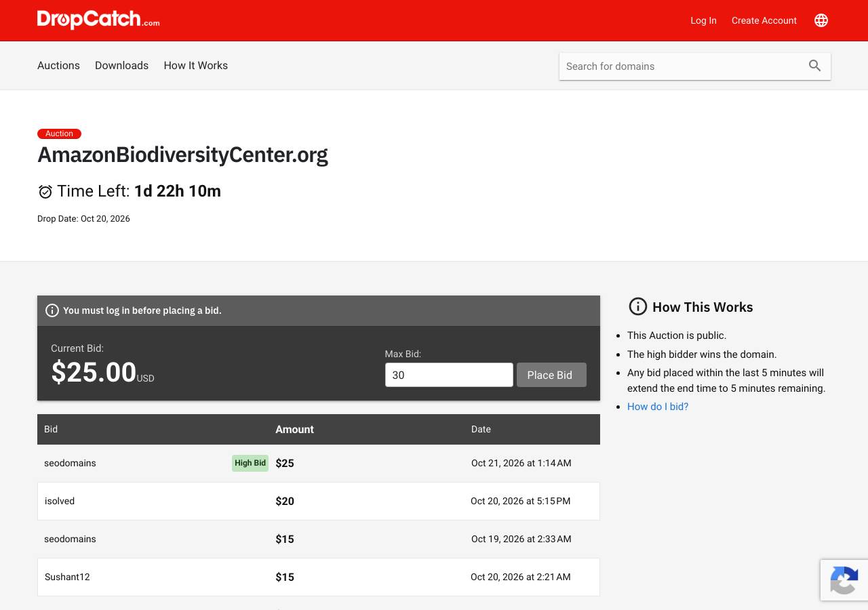Click the Oct 21, 2026 at 1:14 AM date
Viewport: 868px width, 610px height.
pos(521,463)
